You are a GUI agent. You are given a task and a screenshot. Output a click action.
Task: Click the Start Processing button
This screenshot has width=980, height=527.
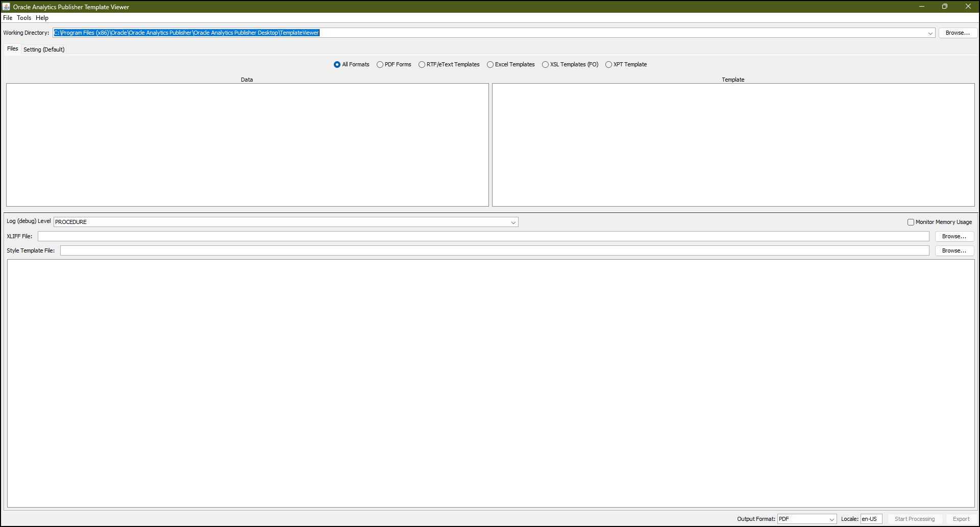[x=915, y=519]
